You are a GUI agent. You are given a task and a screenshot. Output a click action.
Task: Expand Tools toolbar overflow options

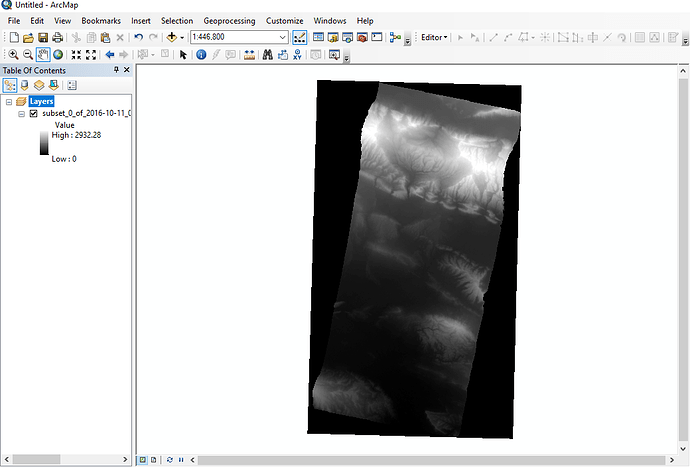346,58
